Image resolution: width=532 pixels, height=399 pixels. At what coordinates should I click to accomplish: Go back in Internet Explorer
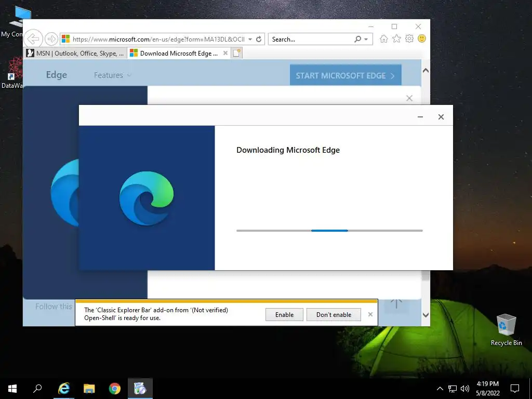coord(33,39)
